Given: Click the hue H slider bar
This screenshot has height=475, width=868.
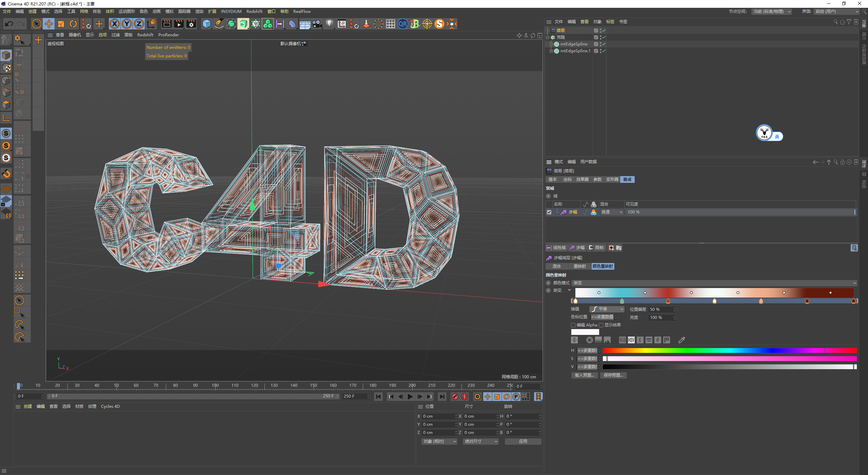Looking at the screenshot, I should tap(730, 350).
